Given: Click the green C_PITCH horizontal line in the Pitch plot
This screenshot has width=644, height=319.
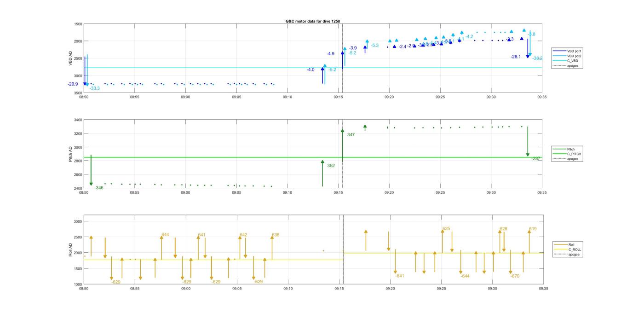Looking at the screenshot, I should tap(313, 157).
